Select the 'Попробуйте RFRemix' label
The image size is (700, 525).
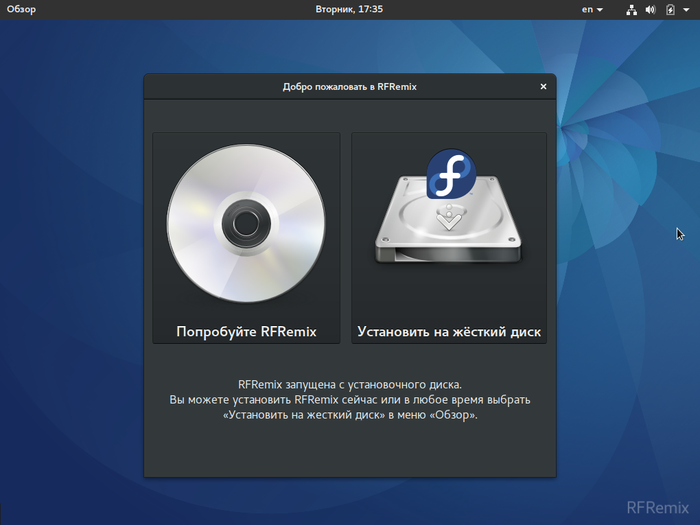coord(246,331)
